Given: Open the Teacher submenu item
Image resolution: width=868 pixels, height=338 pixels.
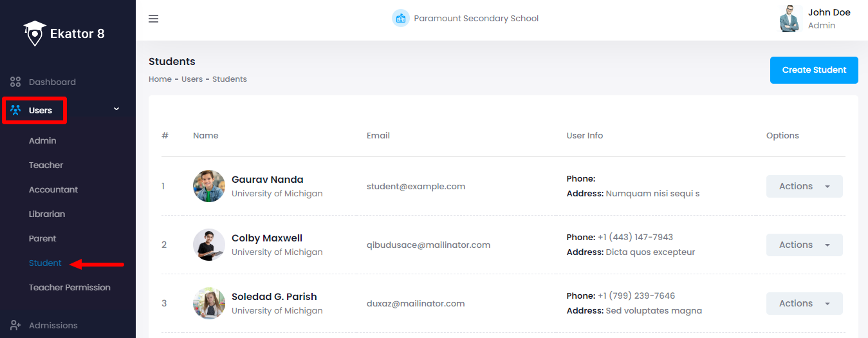Looking at the screenshot, I should click(x=46, y=165).
